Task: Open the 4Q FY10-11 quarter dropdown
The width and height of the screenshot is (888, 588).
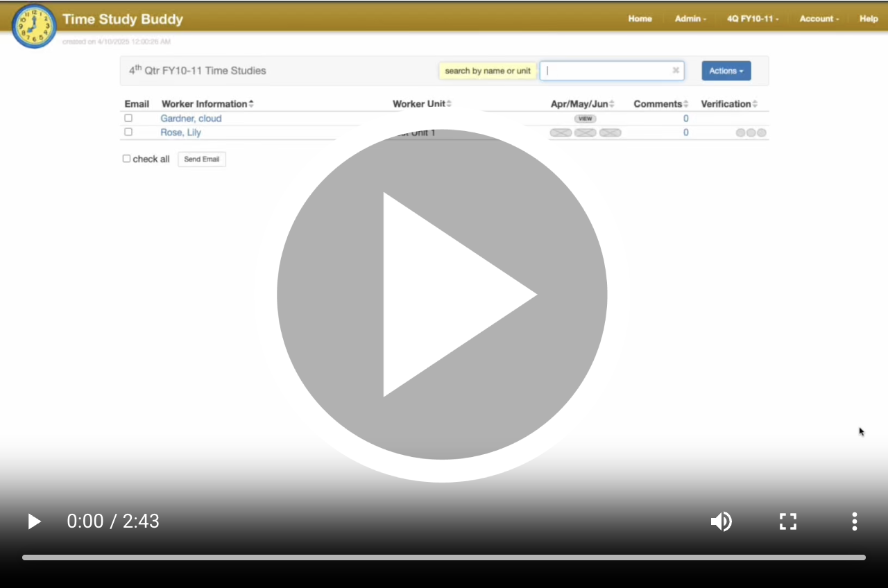Action: [752, 19]
